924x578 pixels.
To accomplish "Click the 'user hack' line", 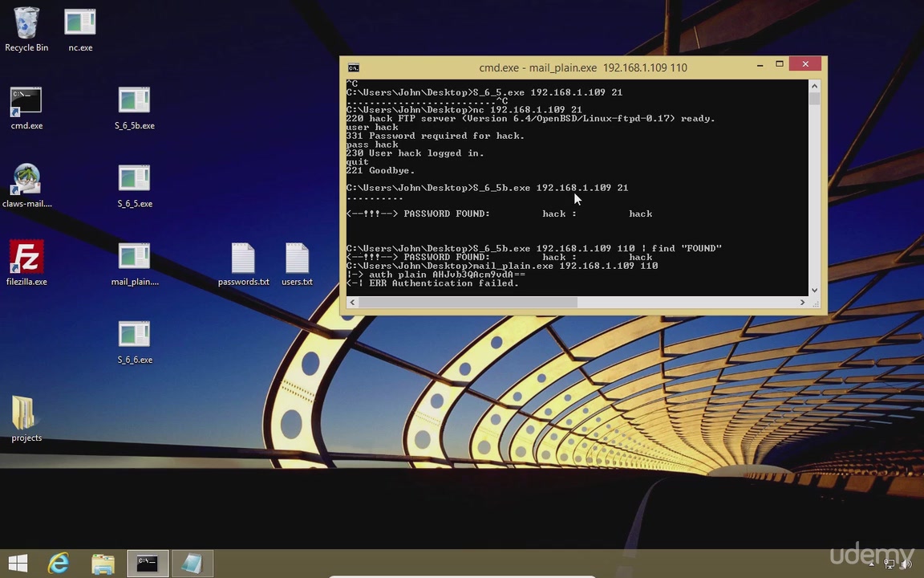I will 372,127.
